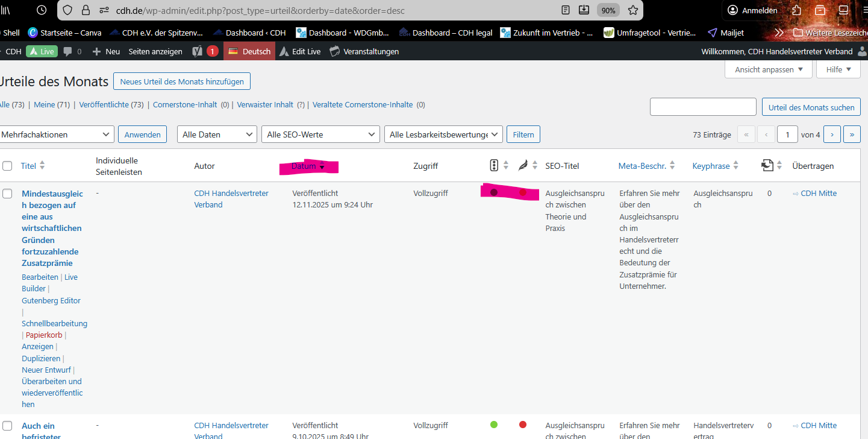This screenshot has height=439, width=868.
Task: Click the Übertragen transfer column icon
Action: tap(767, 165)
